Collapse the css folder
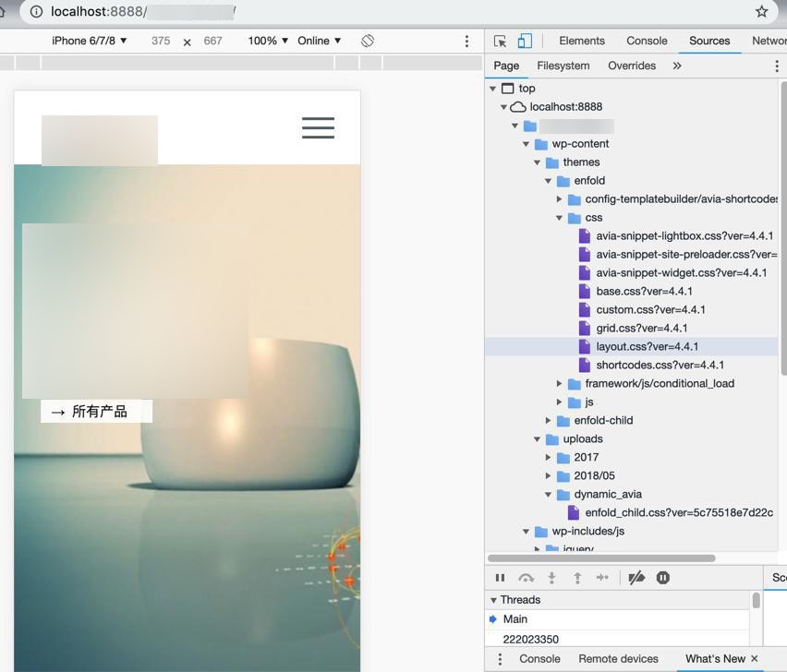The image size is (787, 672). tap(559, 218)
